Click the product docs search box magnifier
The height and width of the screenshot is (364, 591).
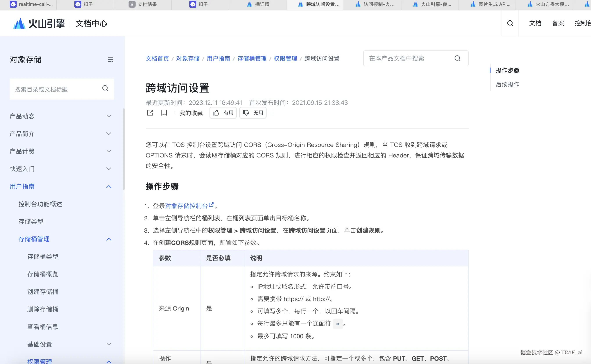(x=457, y=58)
